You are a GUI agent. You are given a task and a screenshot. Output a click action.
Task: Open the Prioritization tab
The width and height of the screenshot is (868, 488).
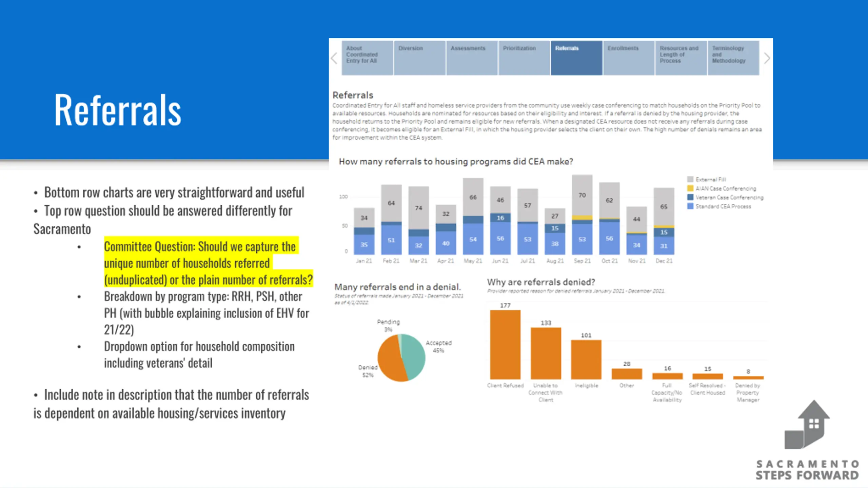coord(524,58)
